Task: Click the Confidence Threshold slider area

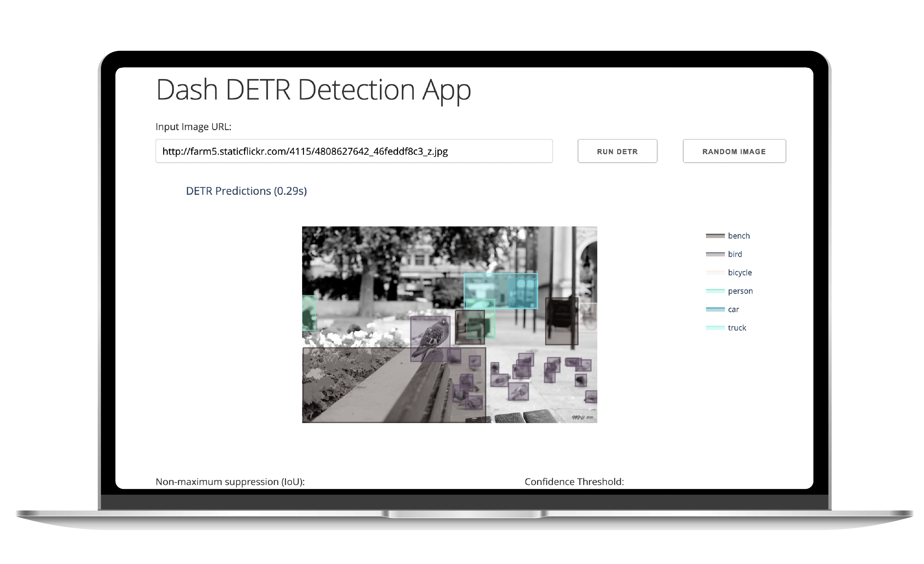Action: coord(575,481)
